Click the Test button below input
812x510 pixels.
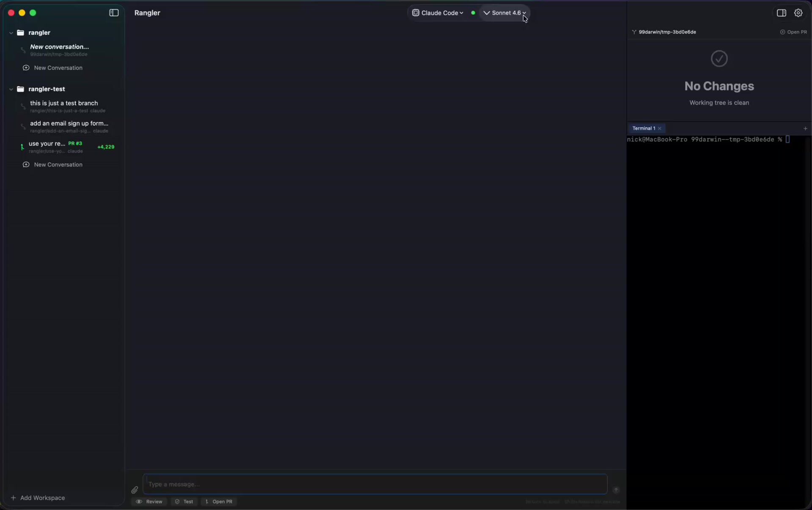click(x=184, y=502)
